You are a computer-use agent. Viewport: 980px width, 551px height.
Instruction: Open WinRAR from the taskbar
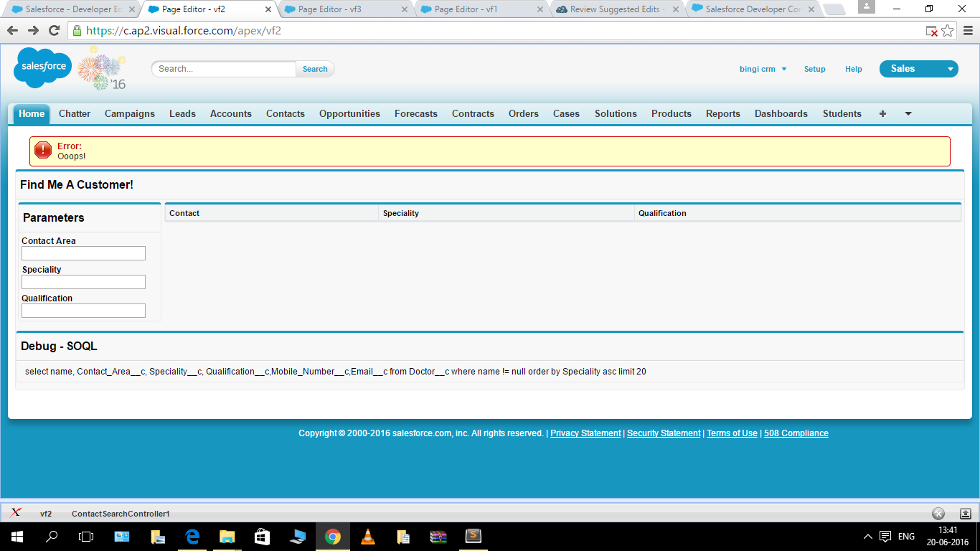(438, 537)
